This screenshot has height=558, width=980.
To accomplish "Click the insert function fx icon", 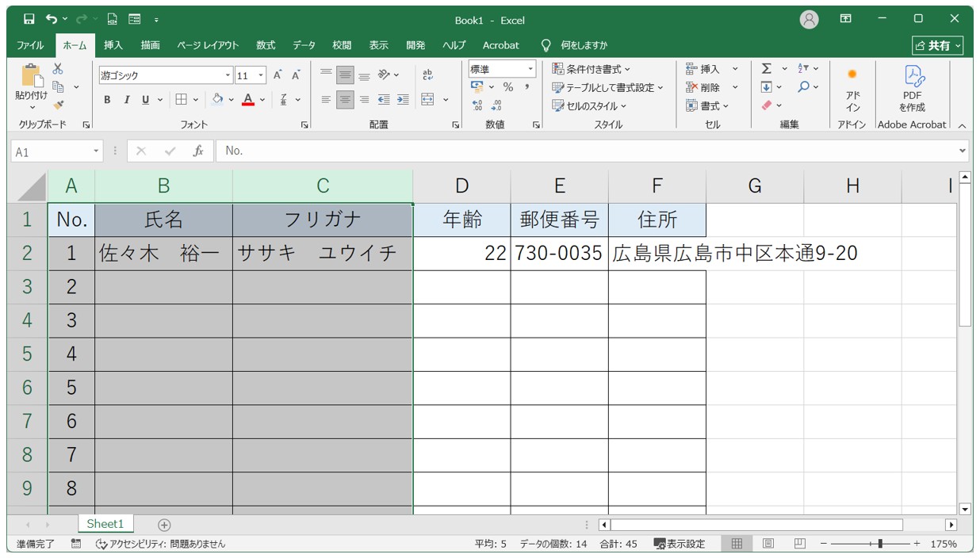I will click(198, 151).
